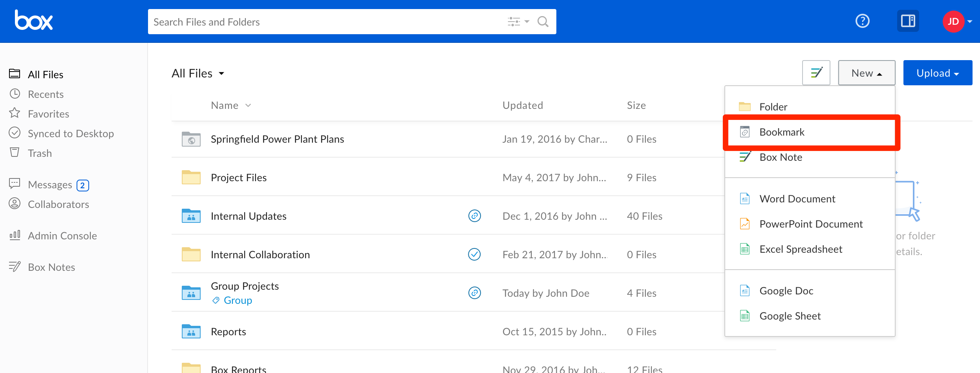Click the Recents clock icon
980x373 pixels.
tap(15, 94)
